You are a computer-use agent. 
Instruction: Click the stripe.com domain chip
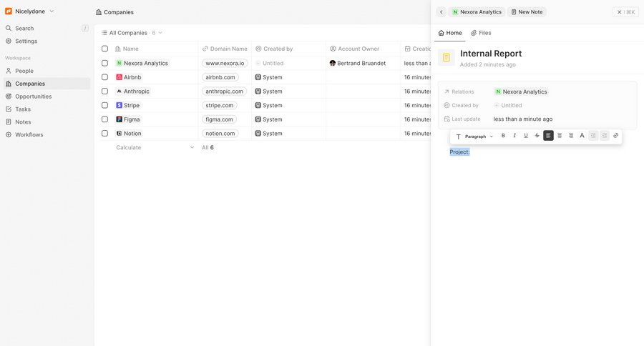click(x=220, y=105)
